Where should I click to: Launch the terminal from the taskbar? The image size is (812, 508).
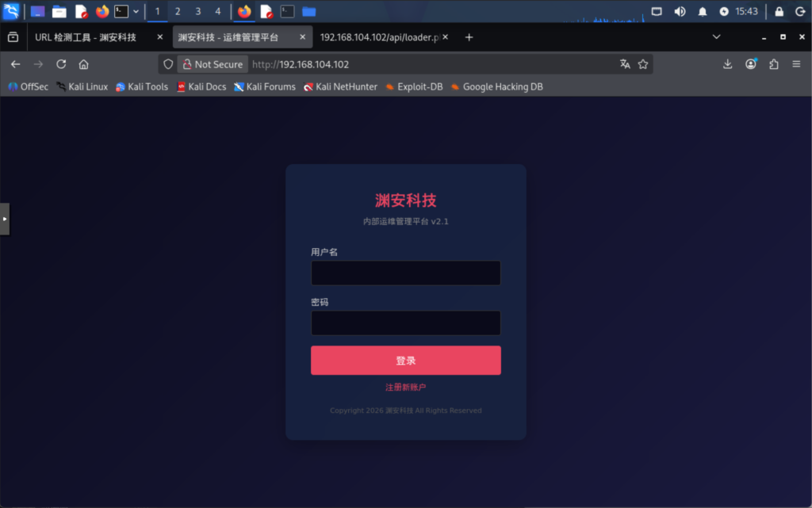click(120, 10)
